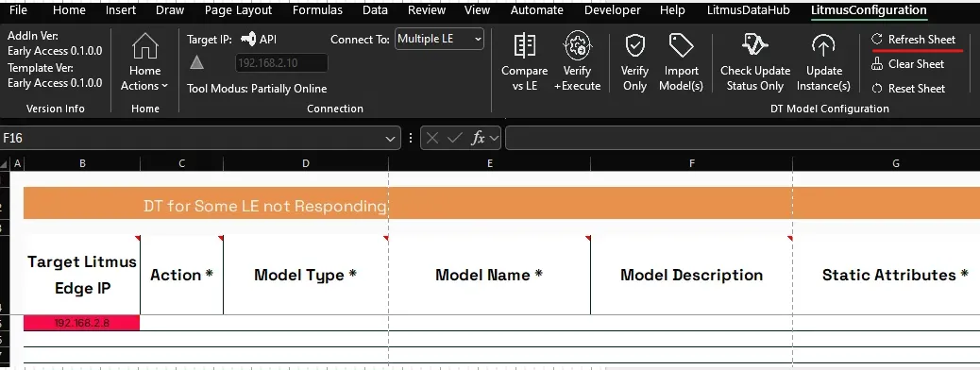The width and height of the screenshot is (980, 370).
Task: Select column D header
Action: point(306,163)
